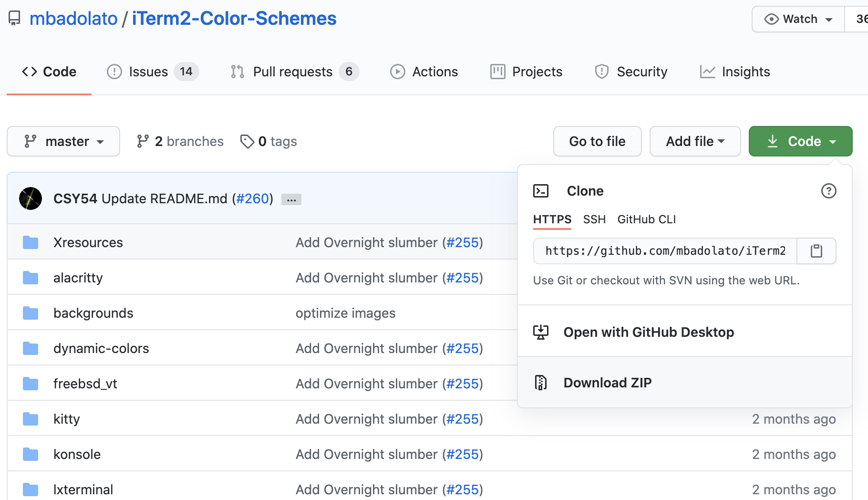Click the GitHub Desktop download icon

click(x=541, y=332)
